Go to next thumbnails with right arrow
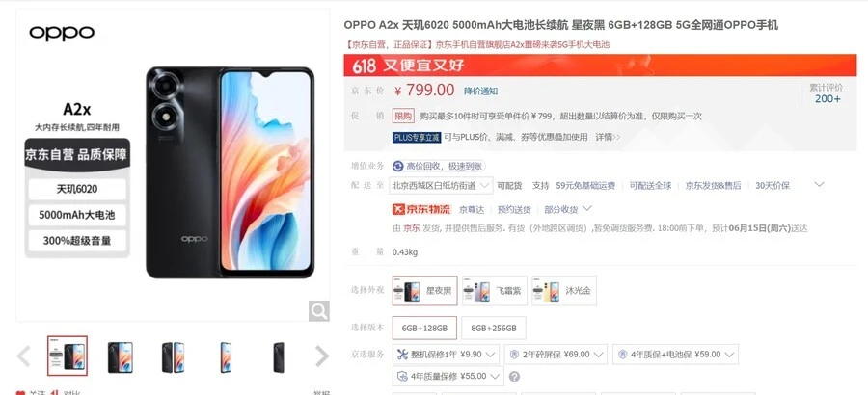Image resolution: width=868 pixels, height=395 pixels. click(321, 356)
